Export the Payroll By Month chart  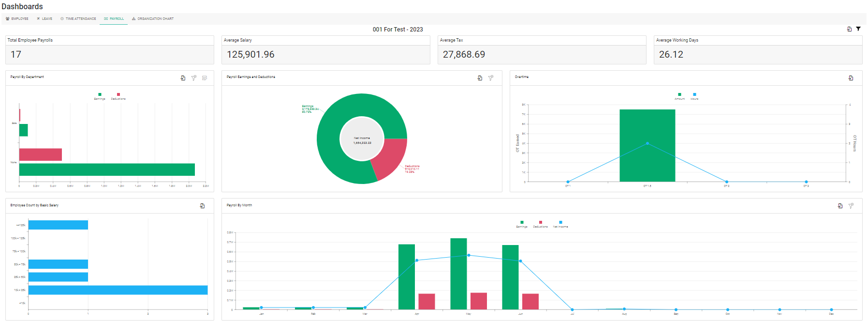[x=840, y=206]
